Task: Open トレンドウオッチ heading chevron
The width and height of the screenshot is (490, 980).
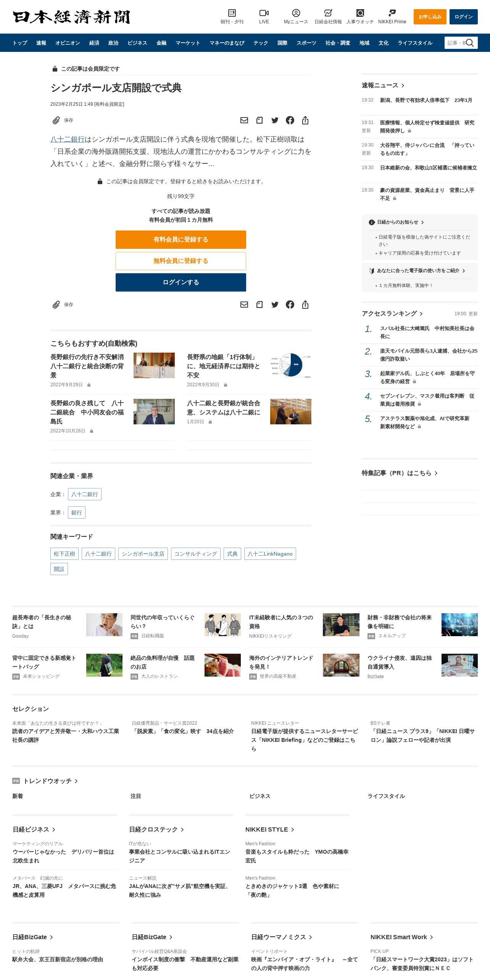Action: click(76, 781)
